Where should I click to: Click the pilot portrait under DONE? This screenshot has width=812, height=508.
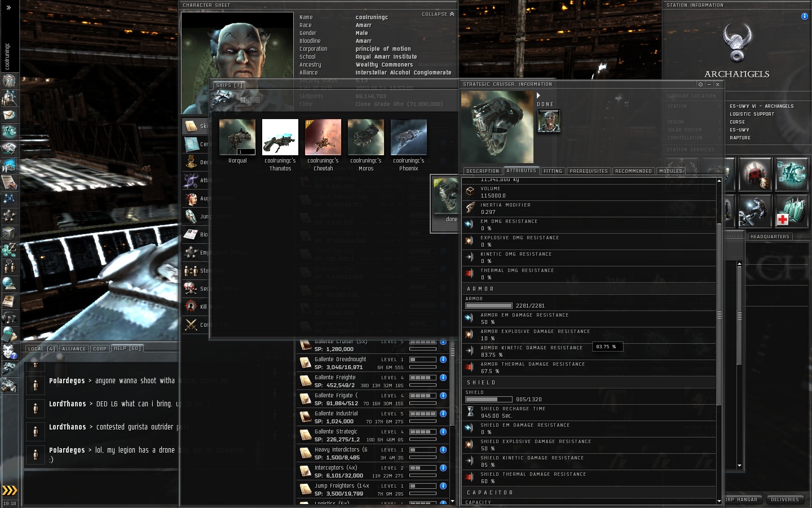point(549,121)
